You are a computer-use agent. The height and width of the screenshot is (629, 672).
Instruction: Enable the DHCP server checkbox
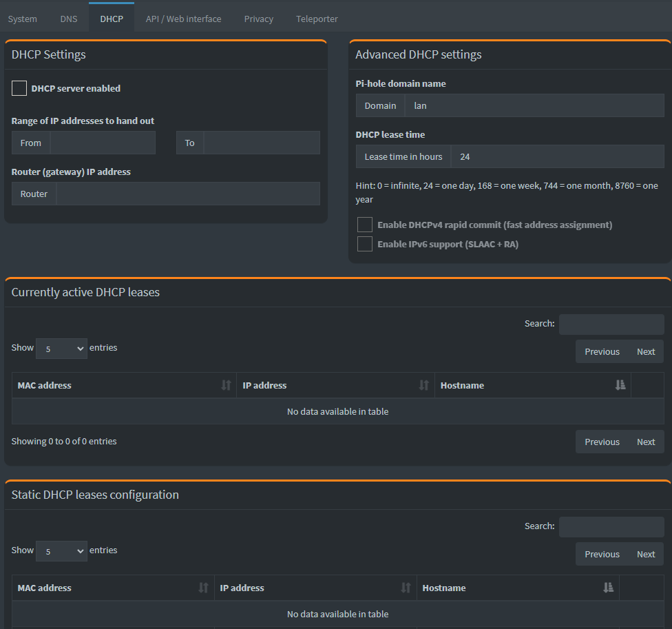click(x=19, y=88)
